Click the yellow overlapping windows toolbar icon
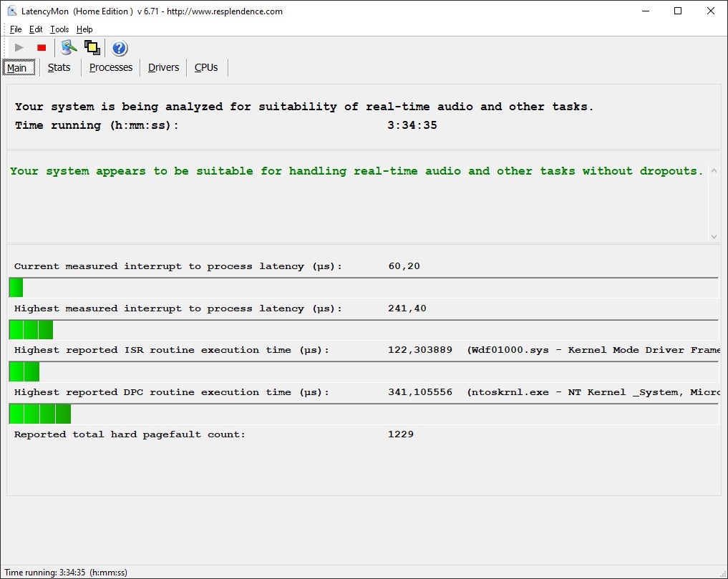The image size is (728, 579). tap(92, 48)
